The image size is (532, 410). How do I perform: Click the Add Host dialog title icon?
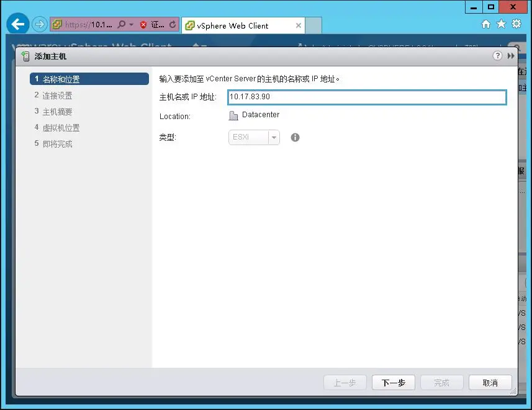coord(25,56)
